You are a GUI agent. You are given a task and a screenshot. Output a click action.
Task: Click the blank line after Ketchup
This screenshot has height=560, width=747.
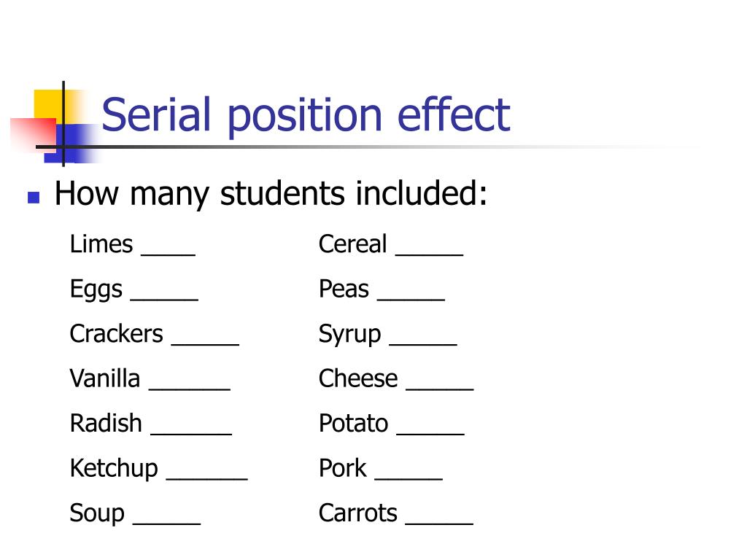(207, 478)
